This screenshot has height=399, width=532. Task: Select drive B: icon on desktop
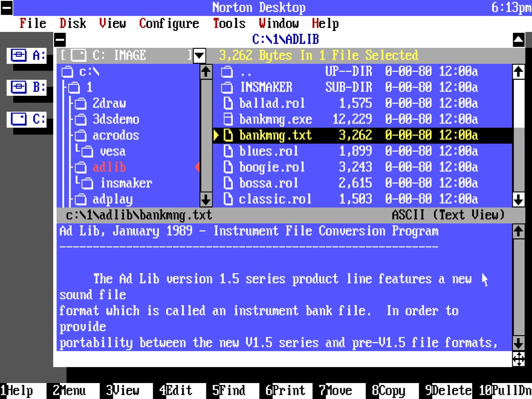coord(27,87)
